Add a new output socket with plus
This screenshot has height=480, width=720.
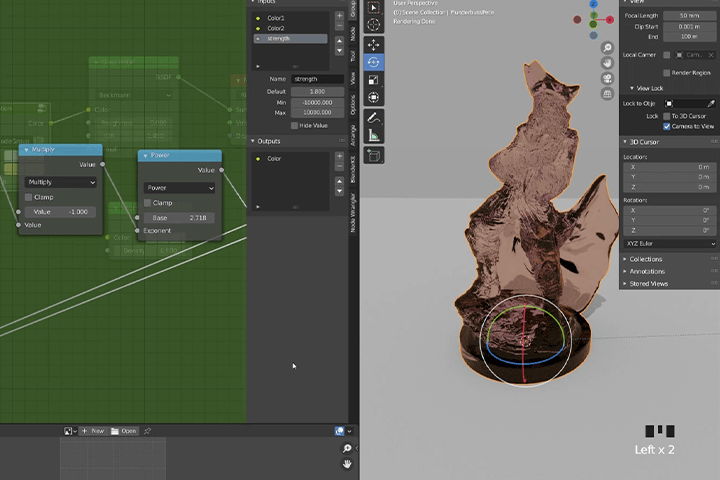click(339, 156)
